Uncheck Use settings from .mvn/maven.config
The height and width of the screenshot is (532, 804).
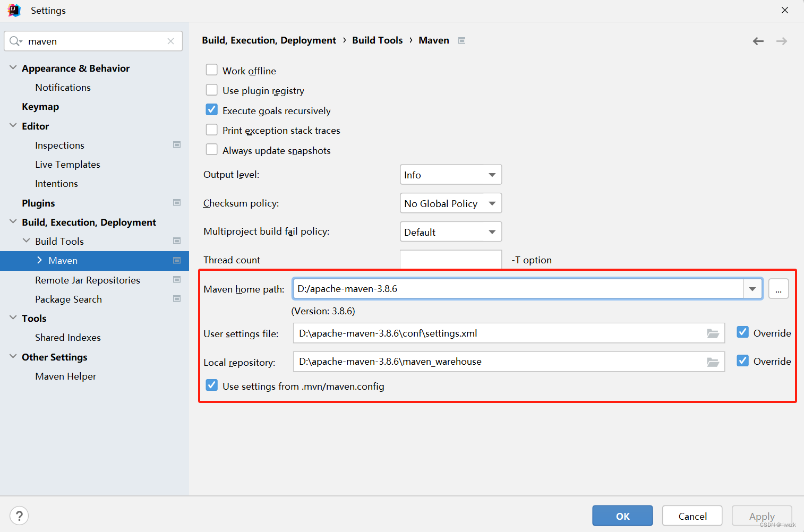coord(211,385)
